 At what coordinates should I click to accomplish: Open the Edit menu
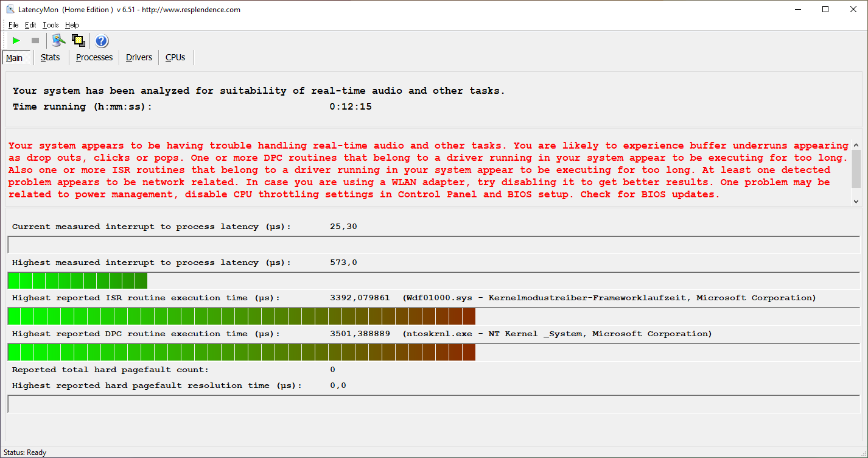coord(30,25)
